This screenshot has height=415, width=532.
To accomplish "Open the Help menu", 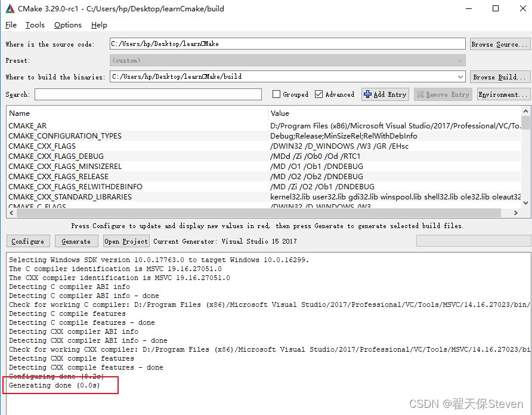I will tap(99, 25).
